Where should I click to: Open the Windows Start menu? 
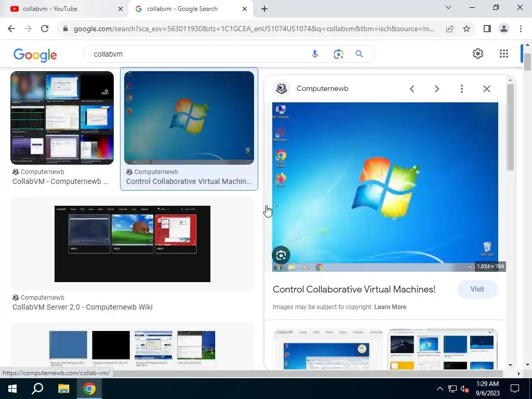(x=12, y=389)
